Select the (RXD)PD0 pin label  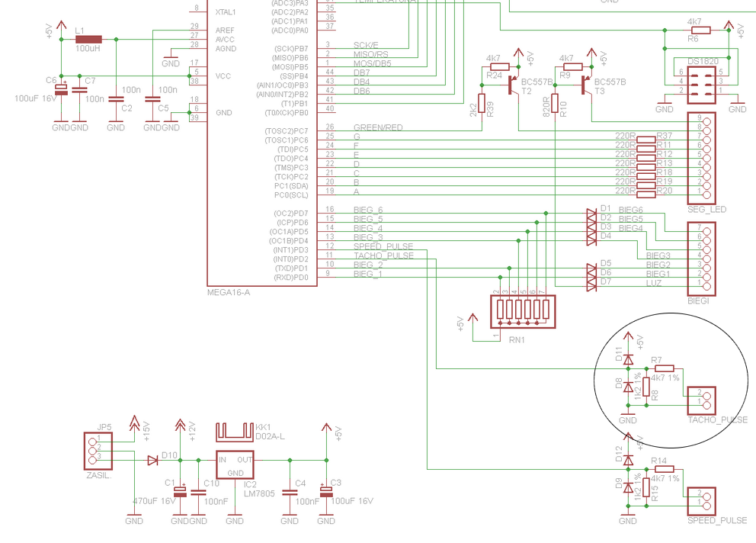coord(290,278)
